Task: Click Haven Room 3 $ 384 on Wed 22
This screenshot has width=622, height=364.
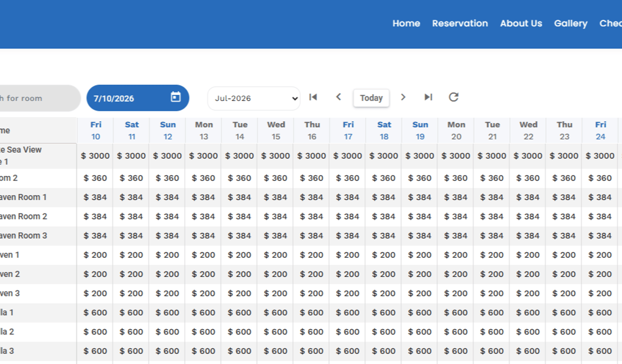Action: coord(528,236)
